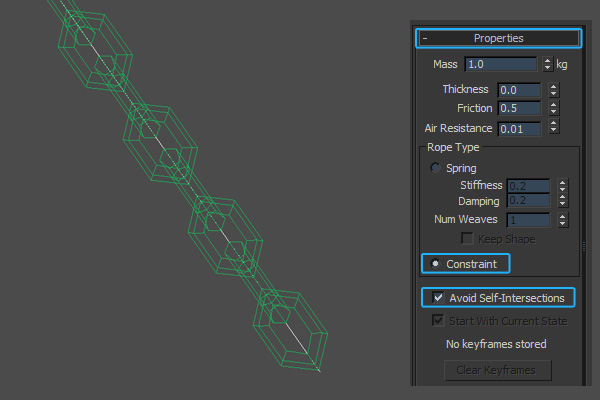Click the Air Resistance value field
Viewport: 600px width, 400px height.
click(x=519, y=129)
